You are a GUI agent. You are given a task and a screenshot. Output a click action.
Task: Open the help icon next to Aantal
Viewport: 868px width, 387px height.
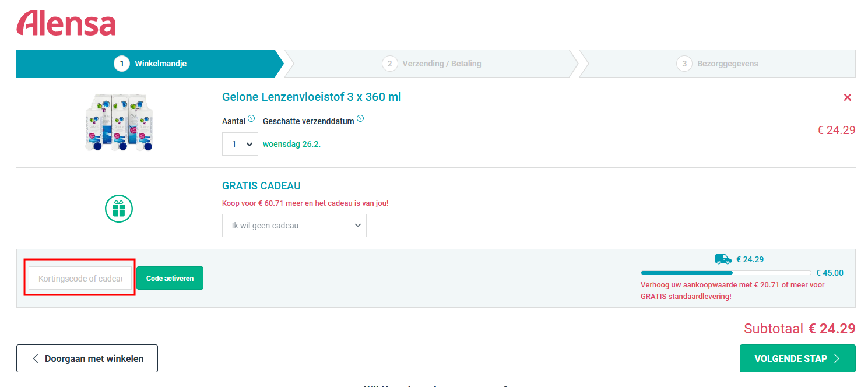click(x=251, y=118)
